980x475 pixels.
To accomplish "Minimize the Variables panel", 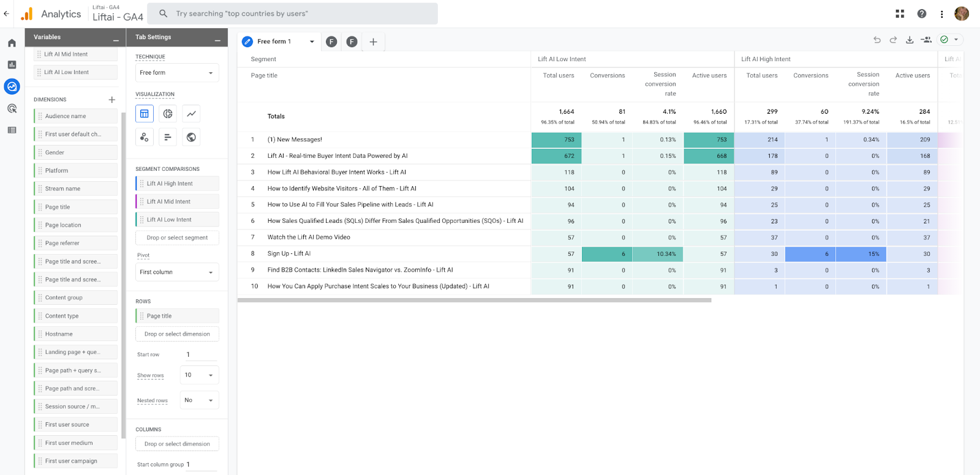I will tap(116, 40).
